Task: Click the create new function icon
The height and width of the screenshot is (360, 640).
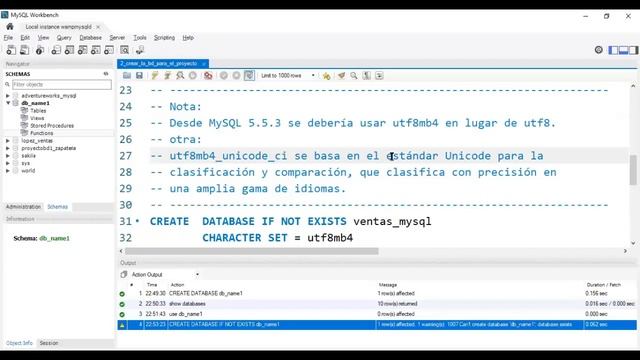Action: coord(109,50)
